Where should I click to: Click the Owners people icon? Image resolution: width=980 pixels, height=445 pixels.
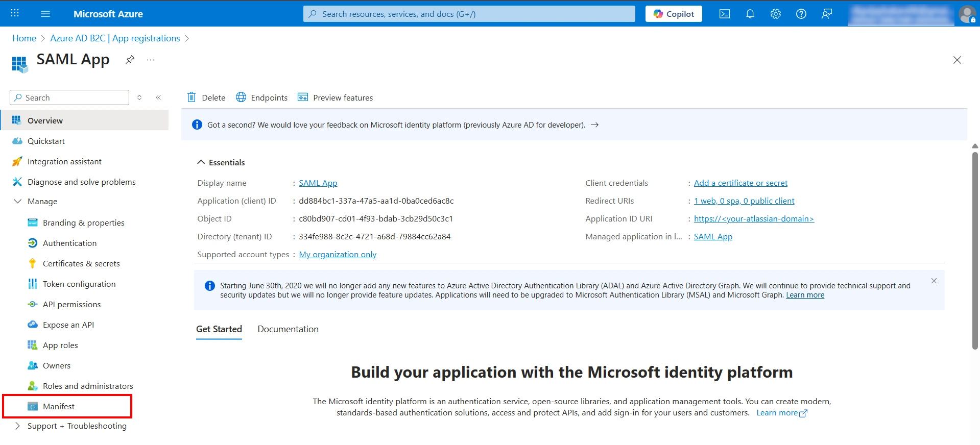[33, 365]
